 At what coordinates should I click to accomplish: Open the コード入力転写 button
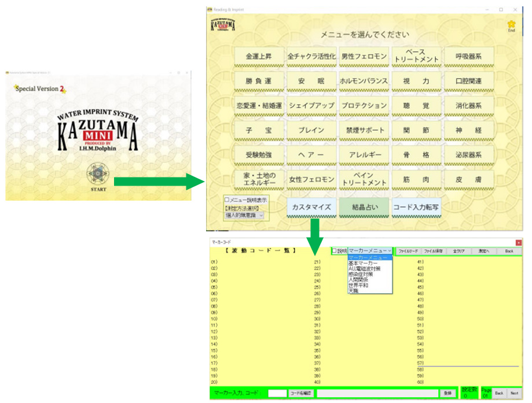[416, 207]
